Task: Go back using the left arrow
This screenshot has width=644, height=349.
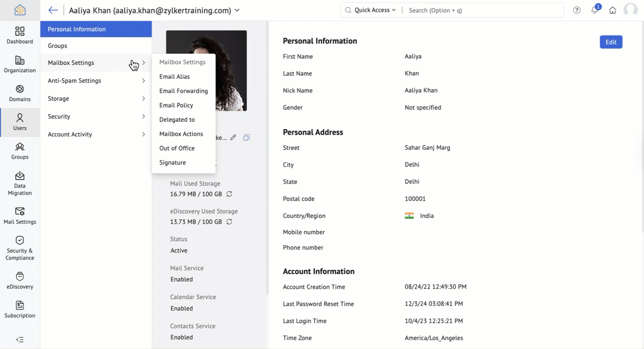Action: [53, 10]
